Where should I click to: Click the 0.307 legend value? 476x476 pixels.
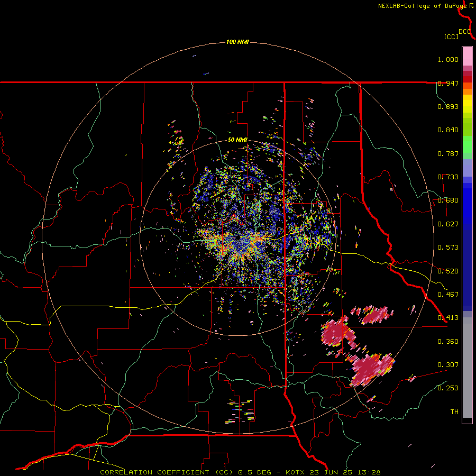448,365
